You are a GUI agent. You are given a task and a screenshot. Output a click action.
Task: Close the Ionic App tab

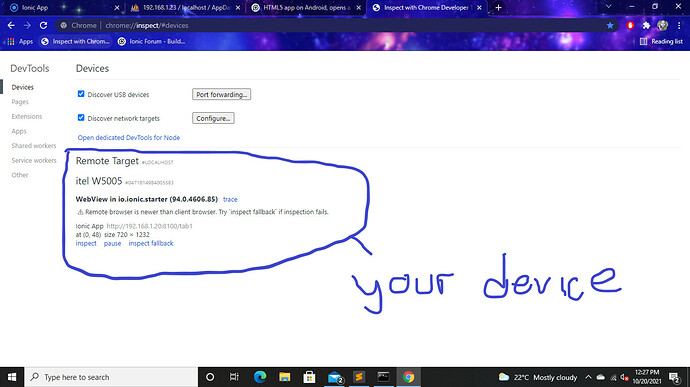[117, 7]
